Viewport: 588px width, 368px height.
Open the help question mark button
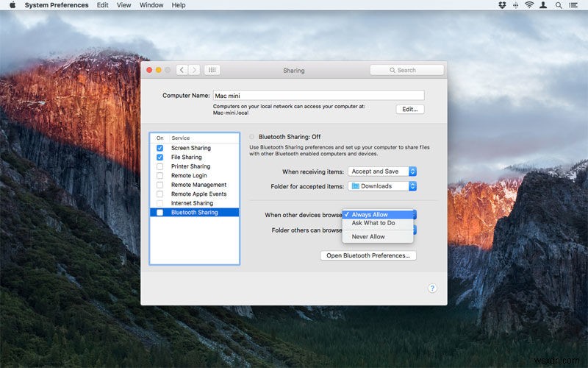(432, 288)
